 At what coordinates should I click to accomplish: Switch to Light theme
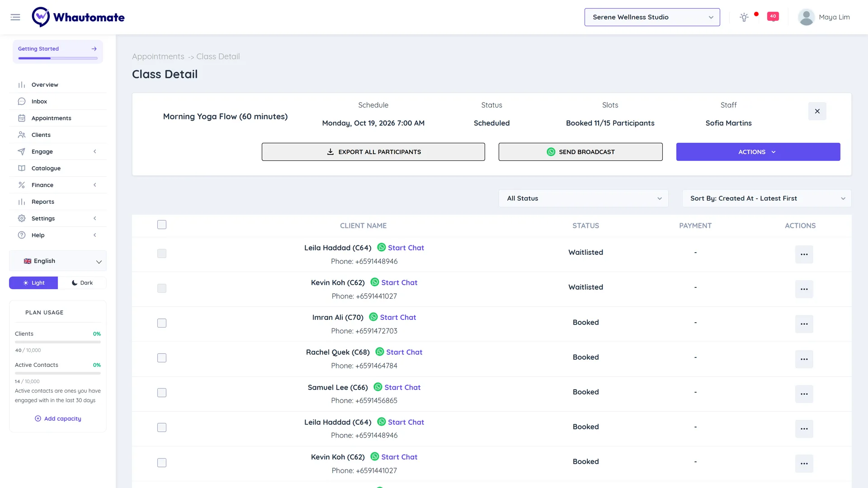point(33,283)
